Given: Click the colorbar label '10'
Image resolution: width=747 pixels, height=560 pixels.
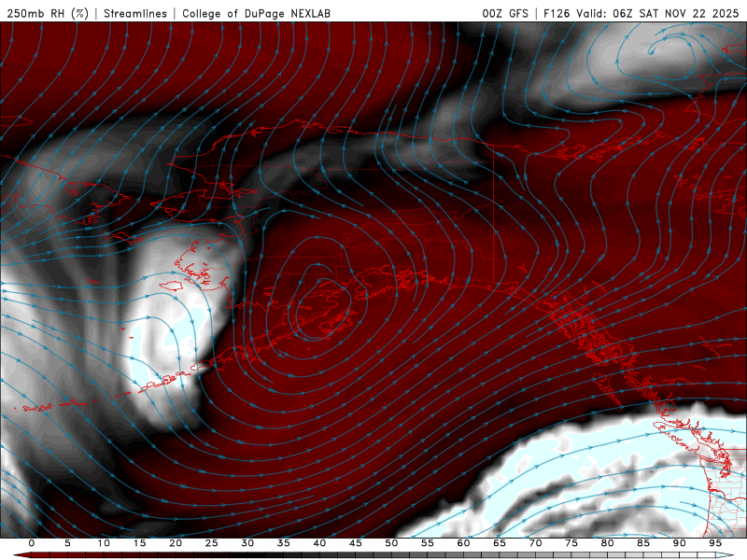Looking at the screenshot, I should [104, 543].
